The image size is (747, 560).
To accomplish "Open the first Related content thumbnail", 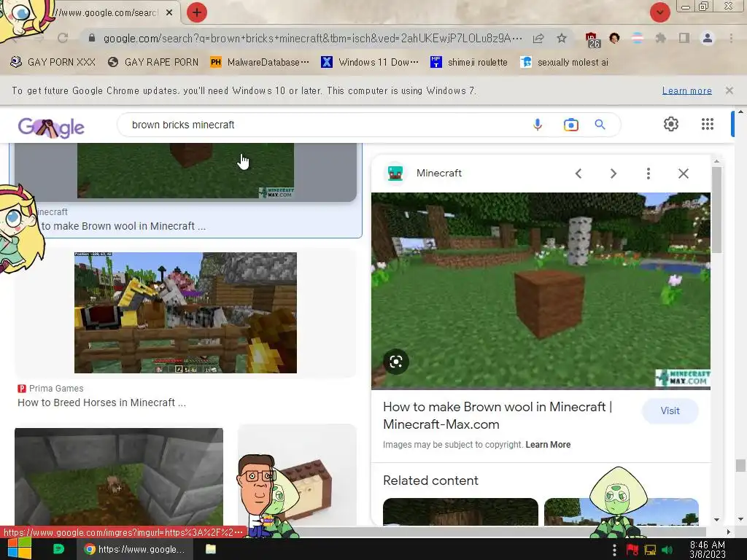I will click(x=460, y=512).
